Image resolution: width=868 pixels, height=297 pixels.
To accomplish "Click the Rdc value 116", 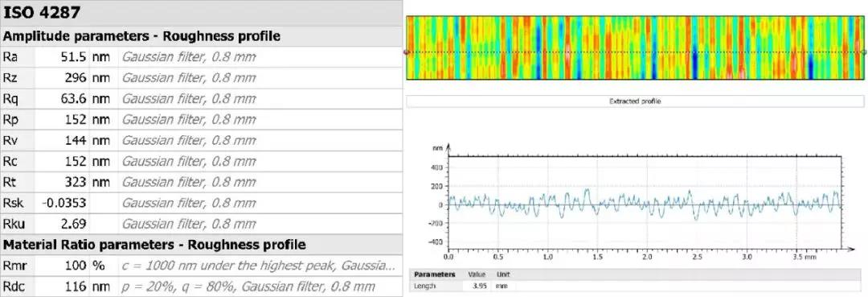I will (x=76, y=287).
